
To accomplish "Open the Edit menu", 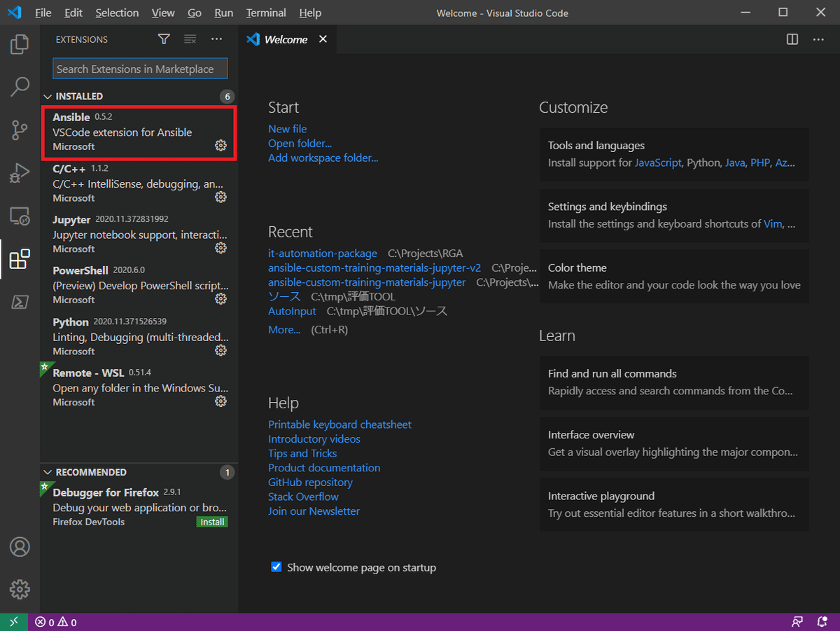I will tap(73, 13).
